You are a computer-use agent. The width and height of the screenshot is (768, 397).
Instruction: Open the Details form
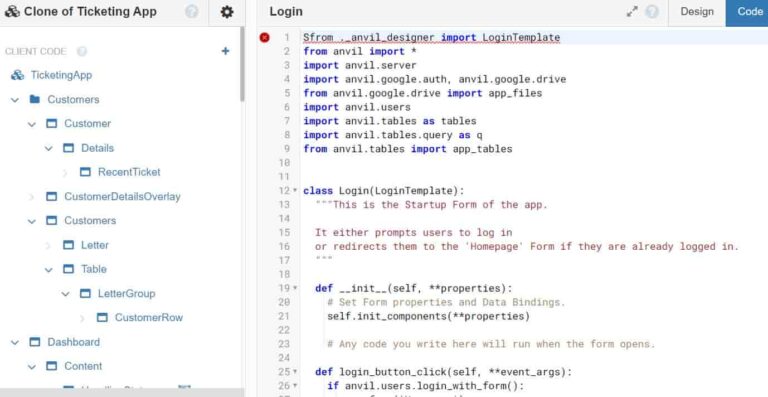[x=97, y=148]
